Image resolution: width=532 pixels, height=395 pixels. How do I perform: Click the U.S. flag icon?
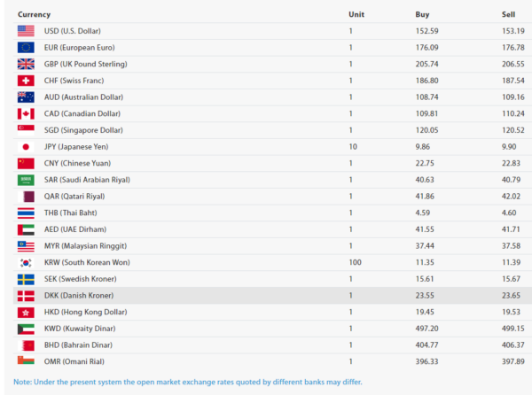pos(26,31)
